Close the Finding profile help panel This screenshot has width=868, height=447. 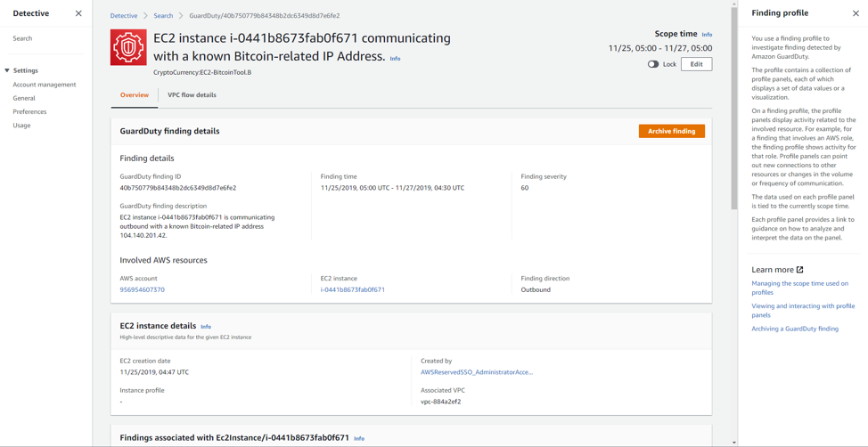pos(856,13)
